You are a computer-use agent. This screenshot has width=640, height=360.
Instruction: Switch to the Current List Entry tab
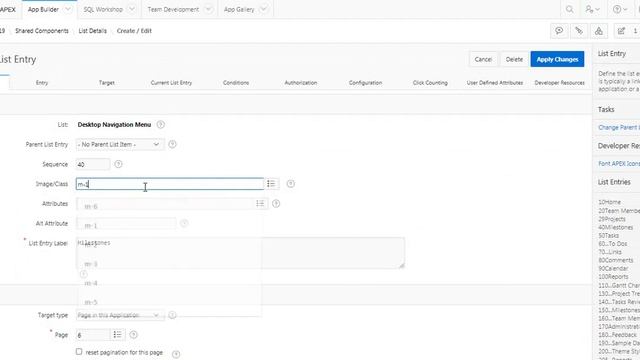click(171, 83)
